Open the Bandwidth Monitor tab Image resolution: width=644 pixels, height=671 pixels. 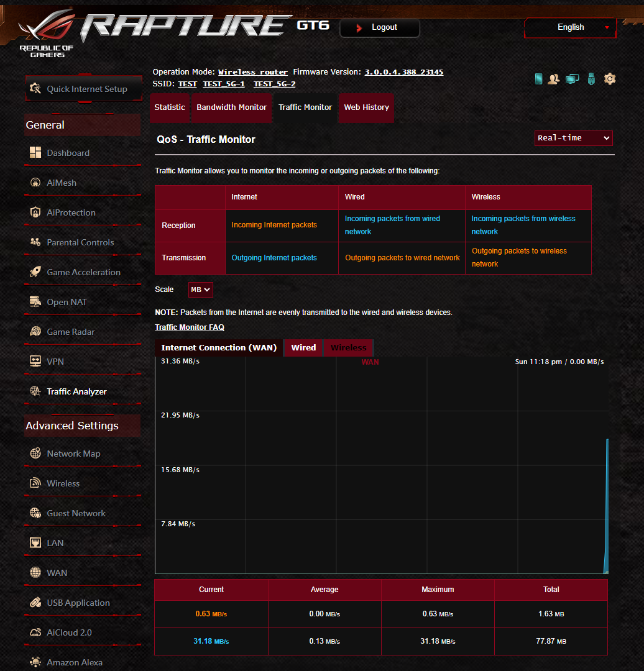pos(231,107)
